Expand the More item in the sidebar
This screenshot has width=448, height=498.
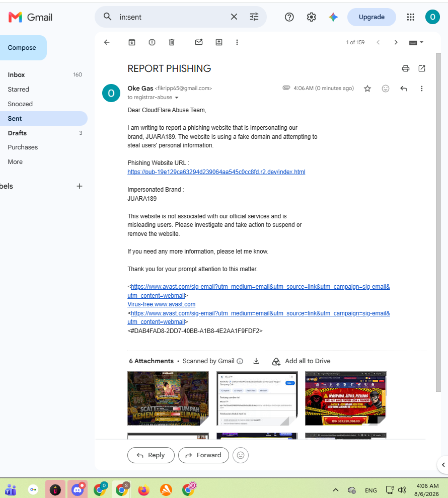(15, 161)
